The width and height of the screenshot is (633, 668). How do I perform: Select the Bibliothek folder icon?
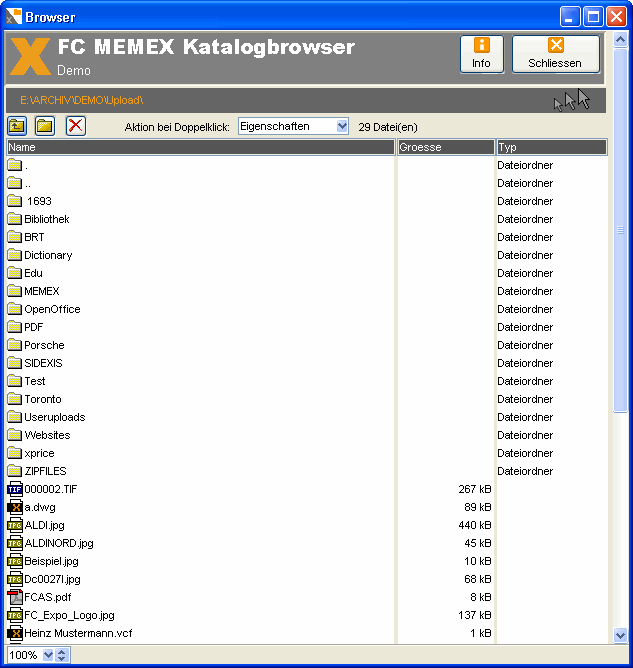14,219
